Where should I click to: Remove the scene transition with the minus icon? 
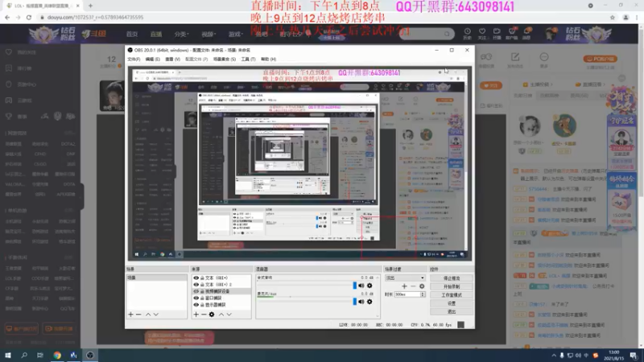point(413,286)
